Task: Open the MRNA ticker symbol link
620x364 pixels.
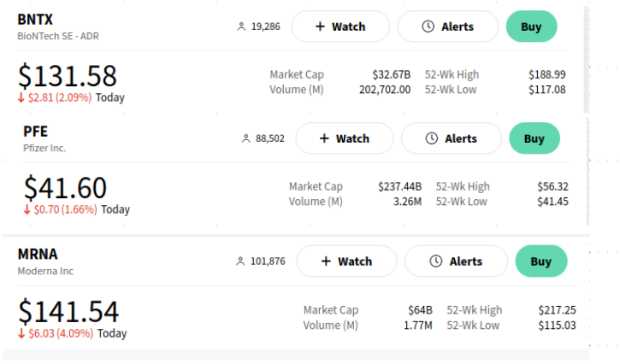Action: (38, 255)
